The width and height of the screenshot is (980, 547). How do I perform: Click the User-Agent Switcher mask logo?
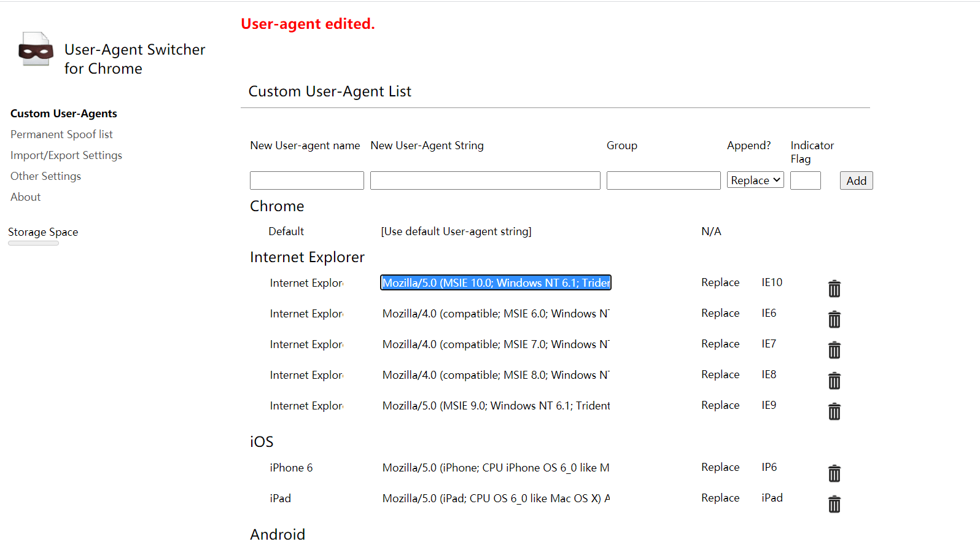36,49
